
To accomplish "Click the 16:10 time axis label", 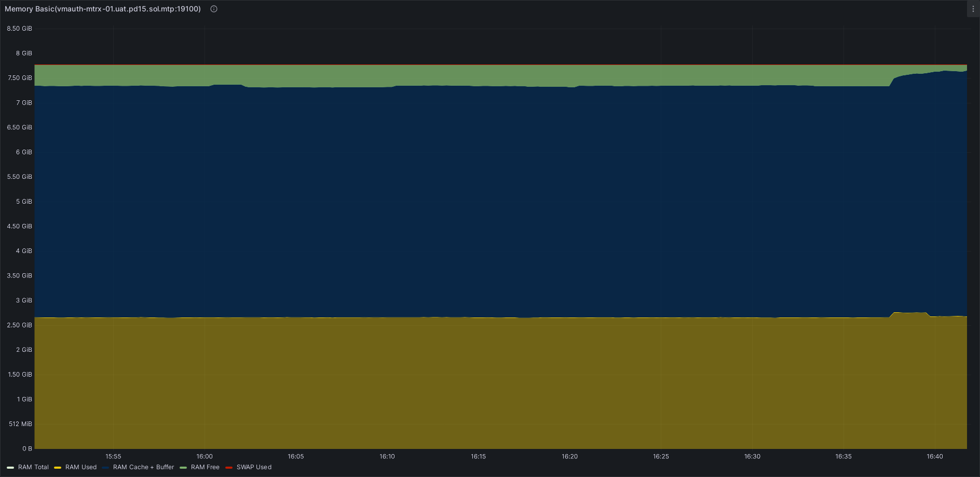I will pos(387,456).
